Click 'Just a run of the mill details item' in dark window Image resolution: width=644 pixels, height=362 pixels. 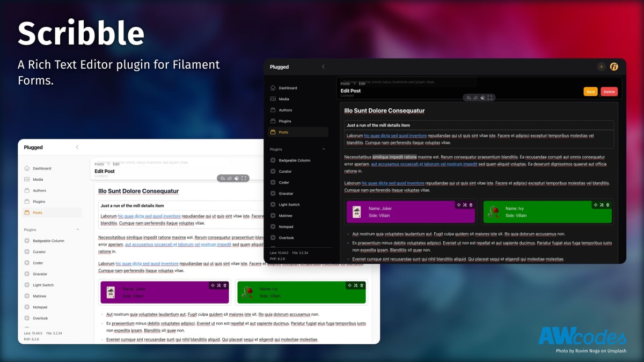coord(379,125)
